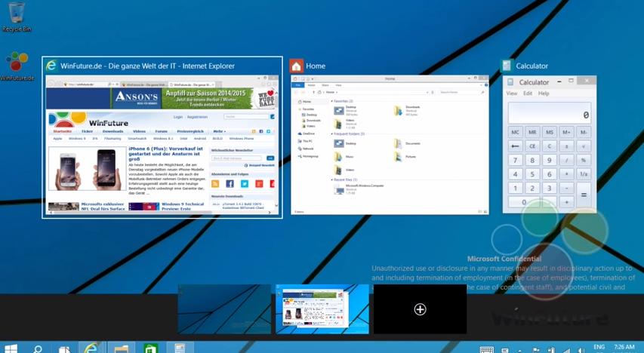Add a new virtual desktop with plus
The height and width of the screenshot is (353, 644).
(x=420, y=309)
